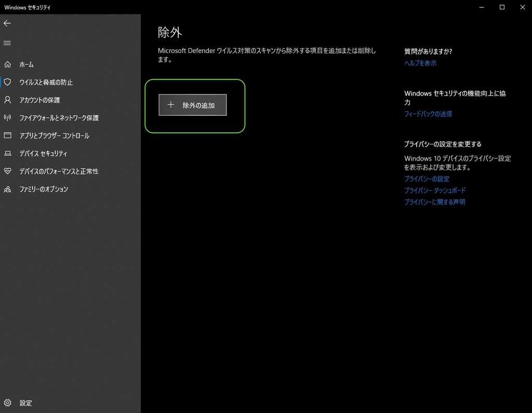Click the family options people icon
Viewport: 532px width, 413px height.
(x=7, y=189)
